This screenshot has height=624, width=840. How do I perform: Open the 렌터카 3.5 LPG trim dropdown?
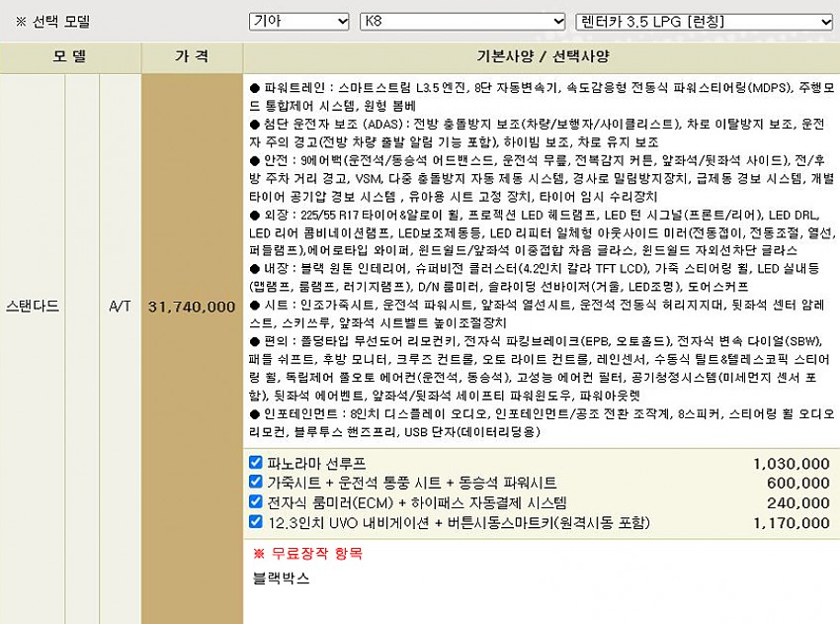[x=704, y=21]
